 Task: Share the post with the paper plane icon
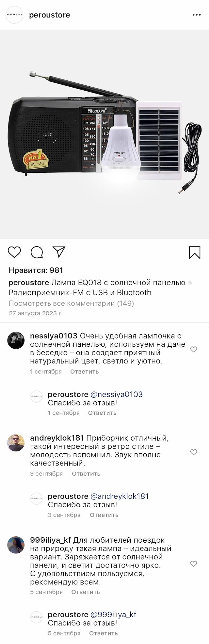click(59, 252)
